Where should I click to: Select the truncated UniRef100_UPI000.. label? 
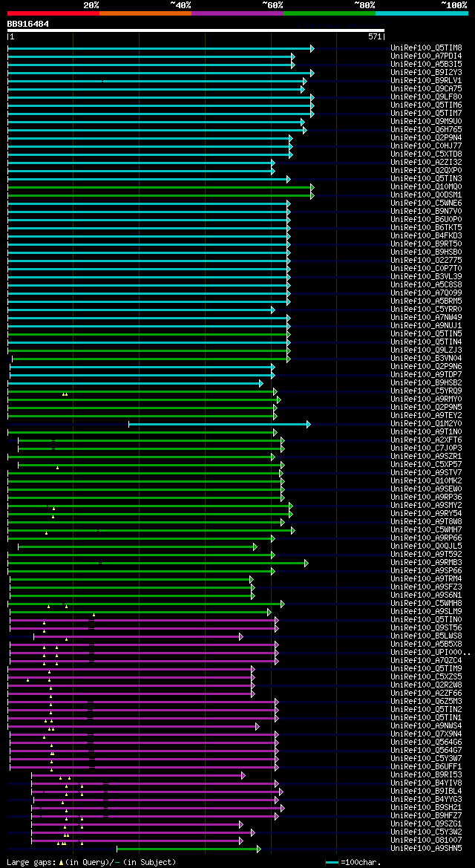[x=430, y=653]
